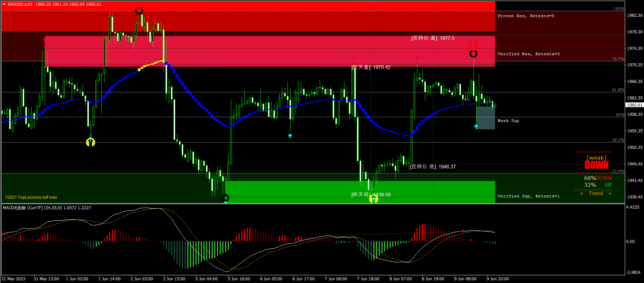The width and height of the screenshot is (644, 283).
Task: Select the 100% Fibonacci level label
Action: (x=618, y=9)
